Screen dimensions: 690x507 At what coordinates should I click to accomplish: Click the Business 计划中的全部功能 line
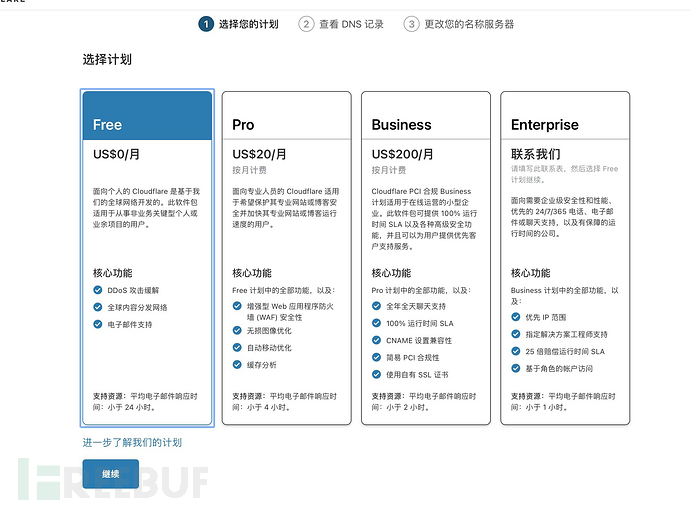tap(565, 296)
